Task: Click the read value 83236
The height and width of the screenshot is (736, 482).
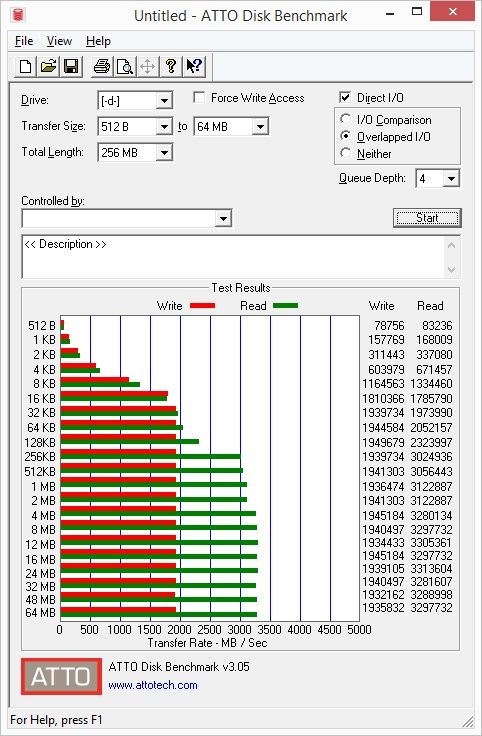Action: coord(436,326)
